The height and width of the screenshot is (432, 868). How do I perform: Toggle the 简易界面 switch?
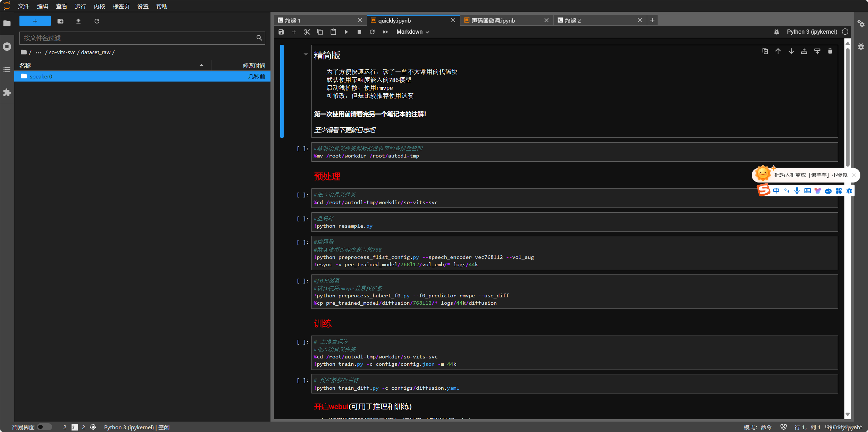44,427
